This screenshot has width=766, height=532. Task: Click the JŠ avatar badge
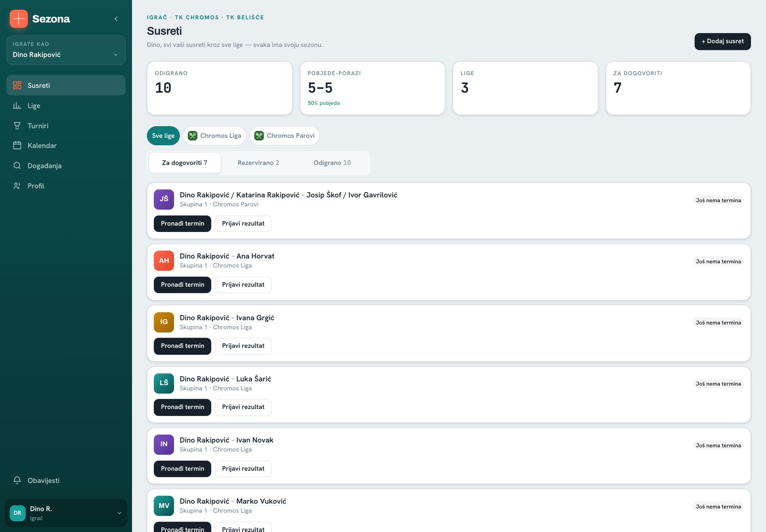pyautogui.click(x=164, y=199)
